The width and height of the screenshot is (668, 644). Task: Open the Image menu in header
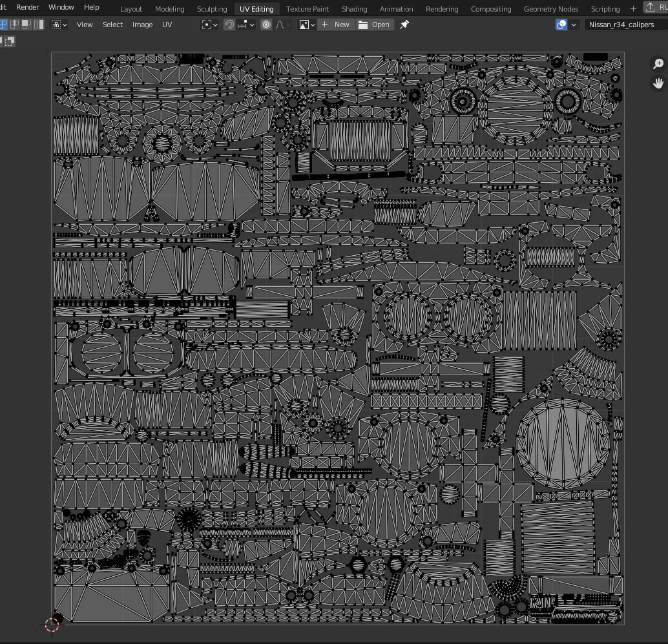tap(142, 25)
